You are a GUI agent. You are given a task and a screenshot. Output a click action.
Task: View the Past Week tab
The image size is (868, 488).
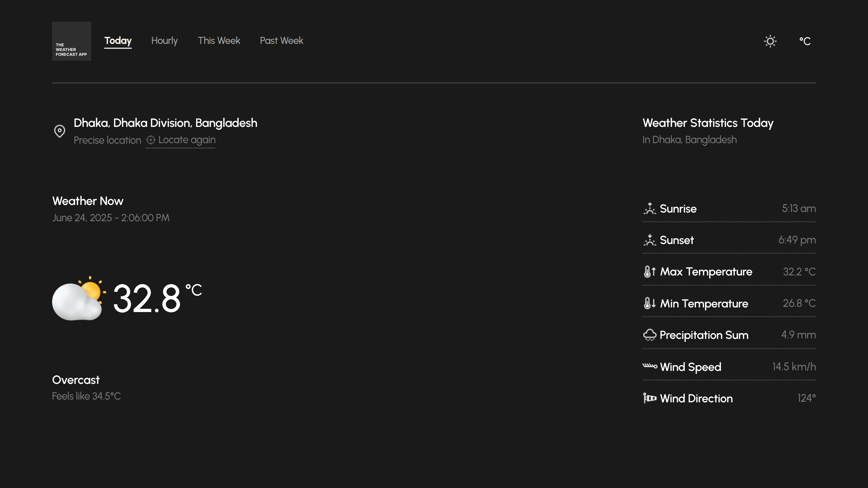[281, 41]
